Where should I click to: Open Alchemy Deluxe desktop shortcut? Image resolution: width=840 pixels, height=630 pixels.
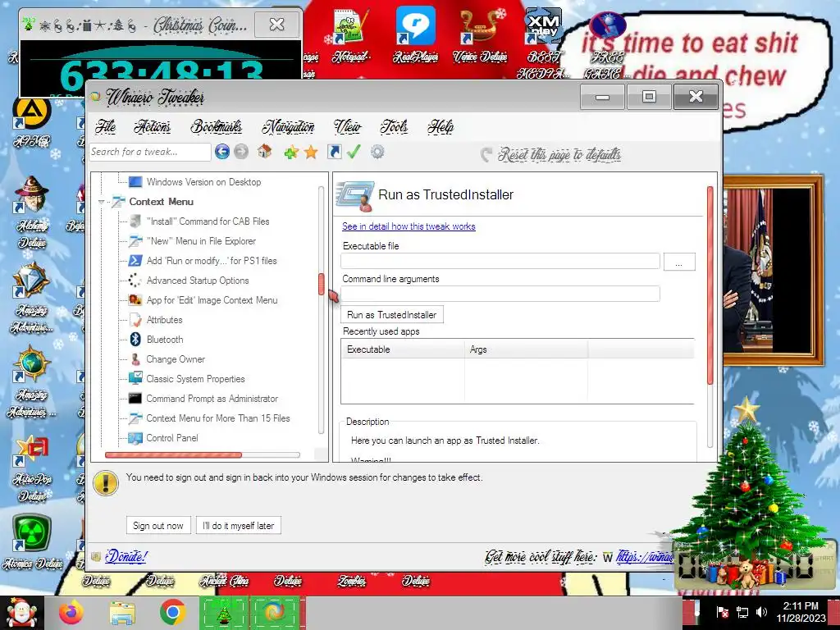[32, 212]
